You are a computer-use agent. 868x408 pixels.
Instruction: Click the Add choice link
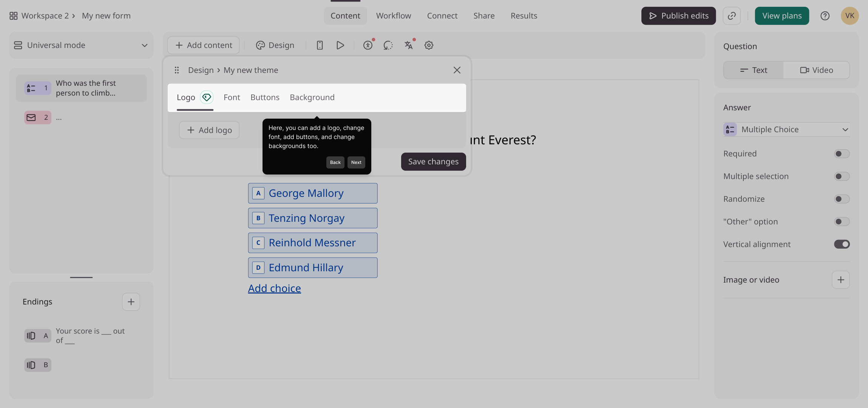click(275, 289)
